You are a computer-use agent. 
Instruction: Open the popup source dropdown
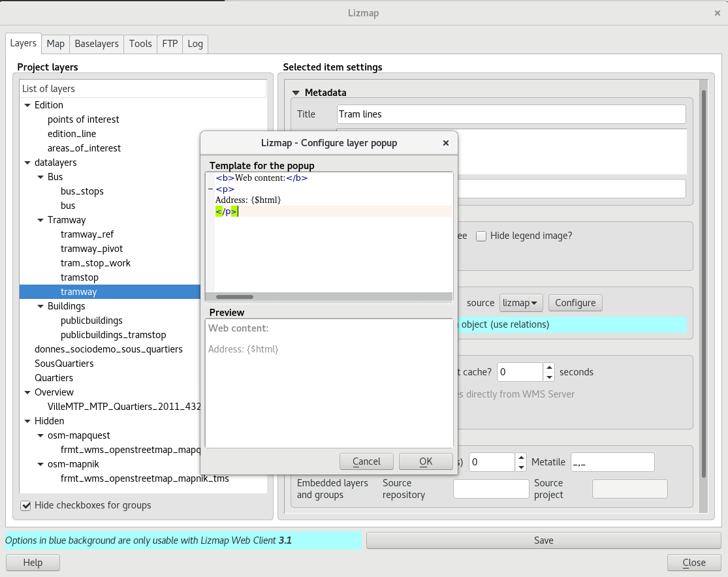click(521, 303)
